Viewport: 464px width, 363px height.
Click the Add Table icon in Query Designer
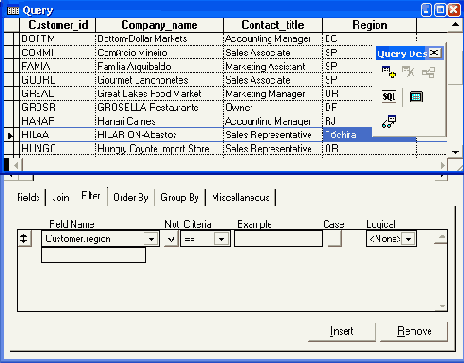pos(388,72)
